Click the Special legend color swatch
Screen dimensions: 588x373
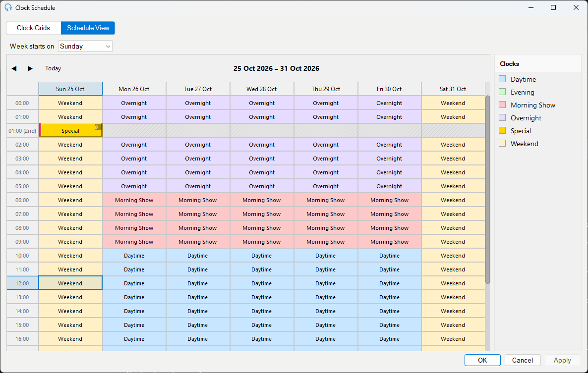click(x=503, y=130)
